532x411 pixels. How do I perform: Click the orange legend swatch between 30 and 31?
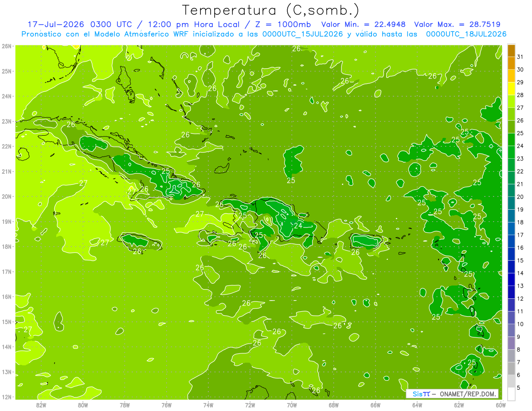pyautogui.click(x=511, y=63)
